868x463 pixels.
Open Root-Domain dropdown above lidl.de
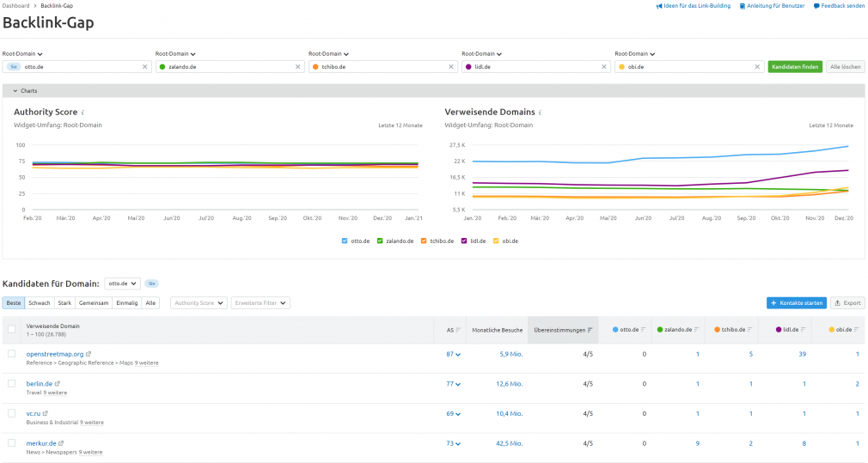pyautogui.click(x=481, y=54)
